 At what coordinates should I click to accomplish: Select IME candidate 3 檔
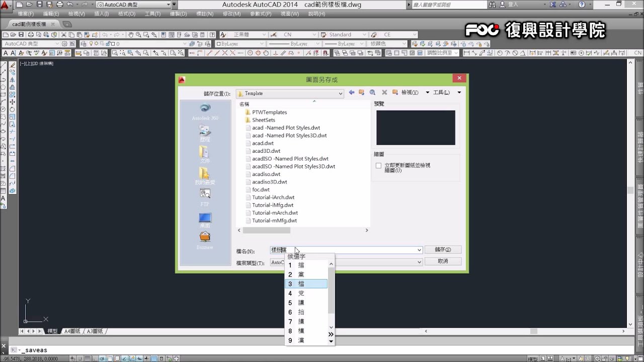click(x=306, y=284)
